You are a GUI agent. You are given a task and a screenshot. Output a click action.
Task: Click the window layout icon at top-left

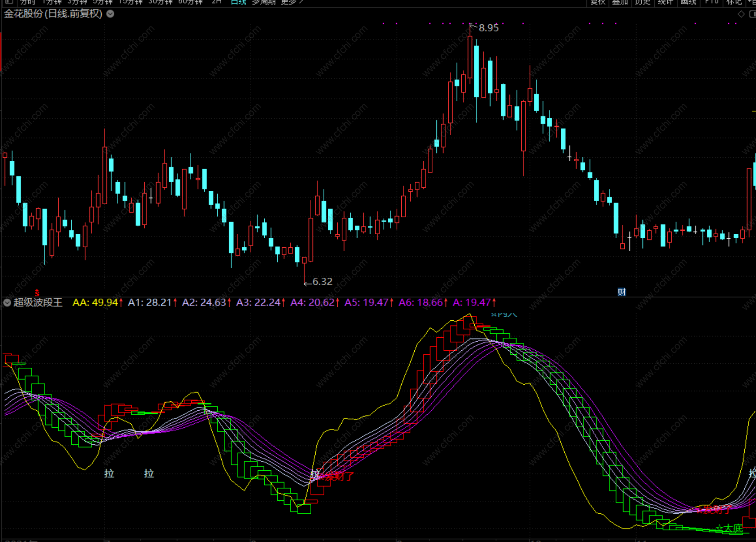coord(9,2)
